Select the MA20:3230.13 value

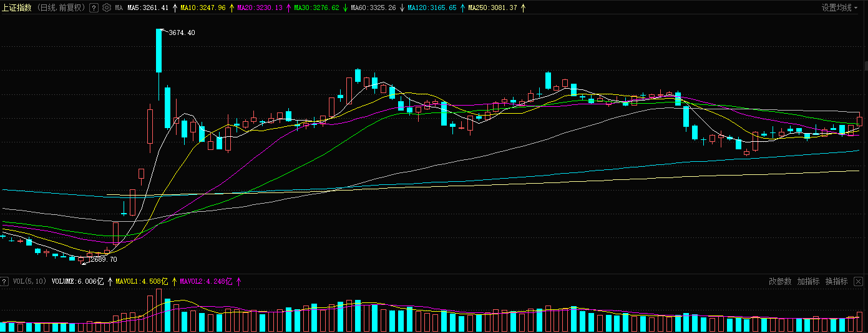260,8
